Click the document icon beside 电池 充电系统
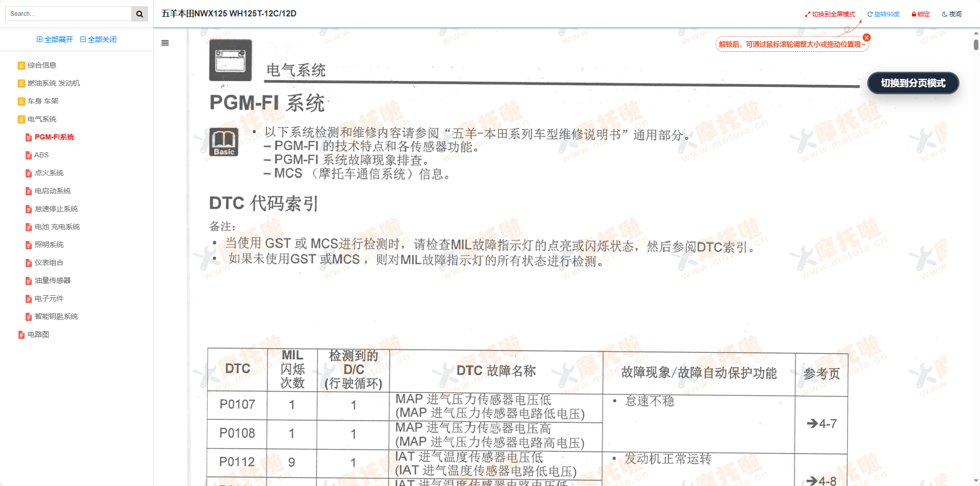Image resolution: width=980 pixels, height=486 pixels. coord(29,227)
